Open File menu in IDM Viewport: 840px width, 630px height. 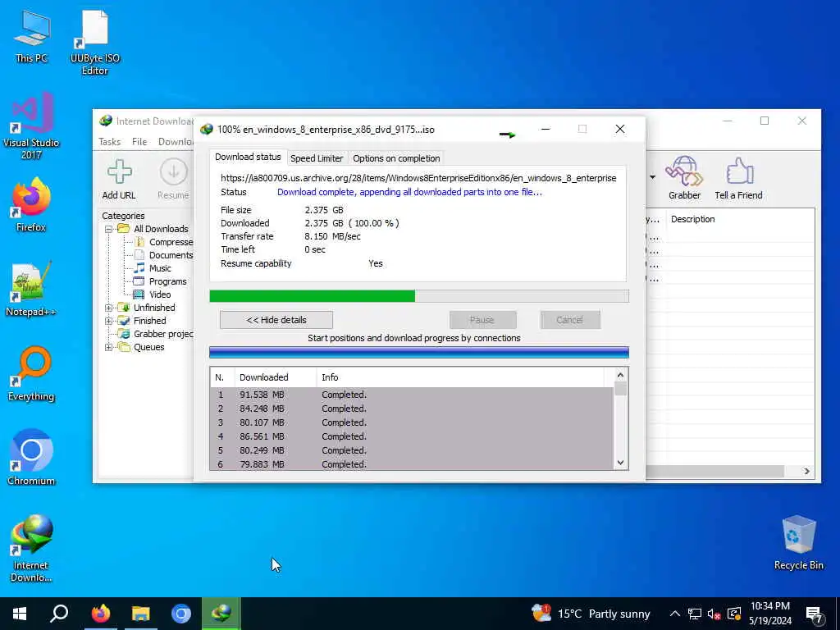click(x=139, y=141)
